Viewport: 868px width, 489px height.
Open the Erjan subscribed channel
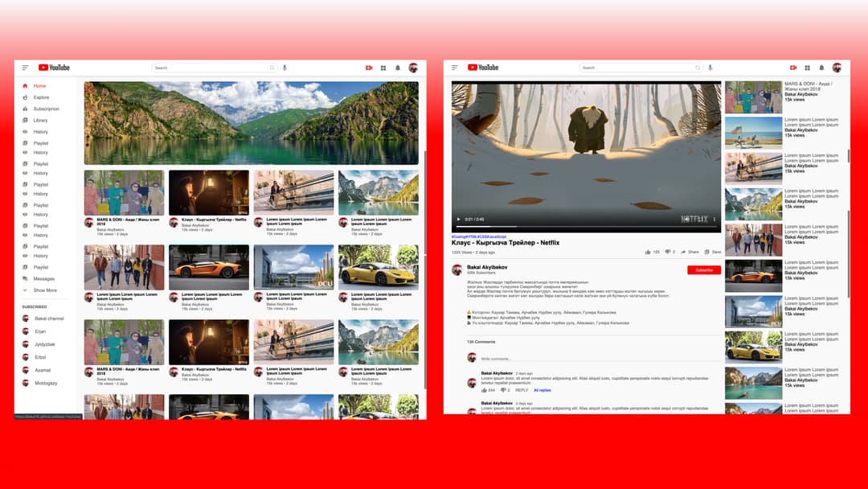pyautogui.click(x=34, y=331)
